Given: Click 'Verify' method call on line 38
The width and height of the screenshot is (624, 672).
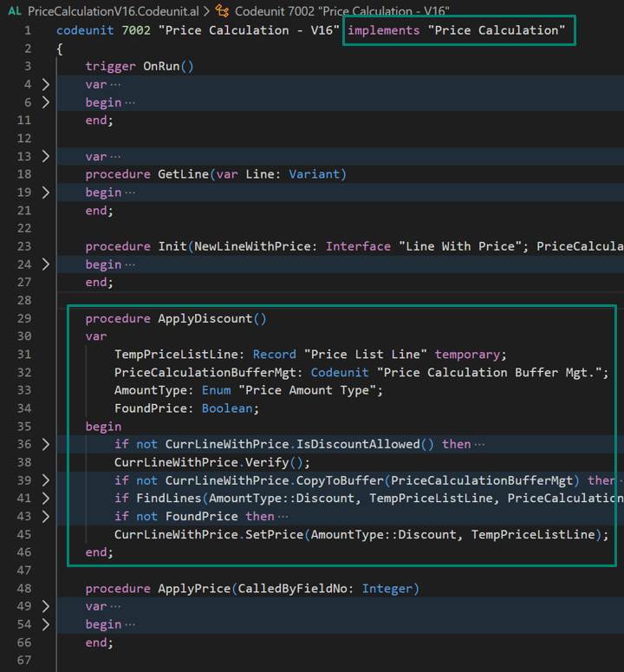Looking at the screenshot, I should point(267,462).
